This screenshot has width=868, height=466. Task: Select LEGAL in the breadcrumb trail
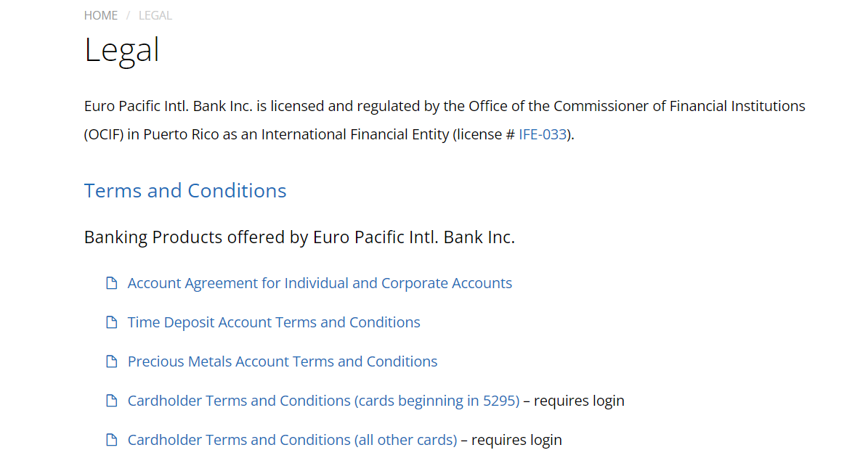(x=155, y=15)
